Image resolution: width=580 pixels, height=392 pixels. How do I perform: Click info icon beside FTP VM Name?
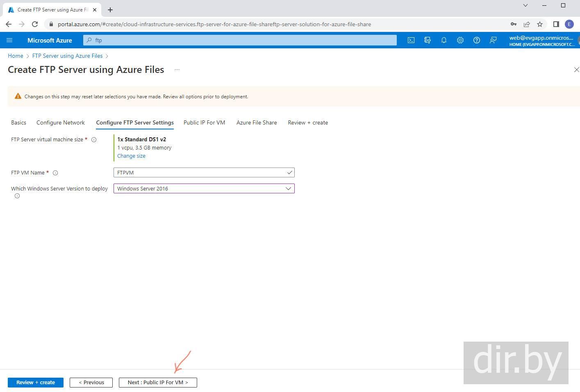(x=55, y=173)
